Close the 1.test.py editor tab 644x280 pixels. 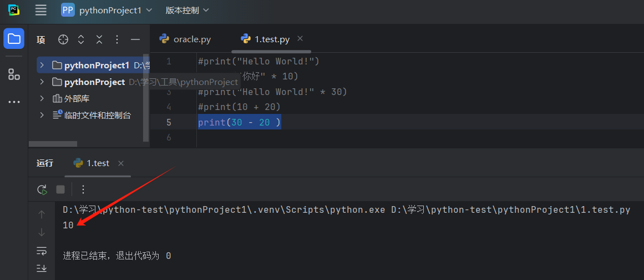(x=300, y=39)
